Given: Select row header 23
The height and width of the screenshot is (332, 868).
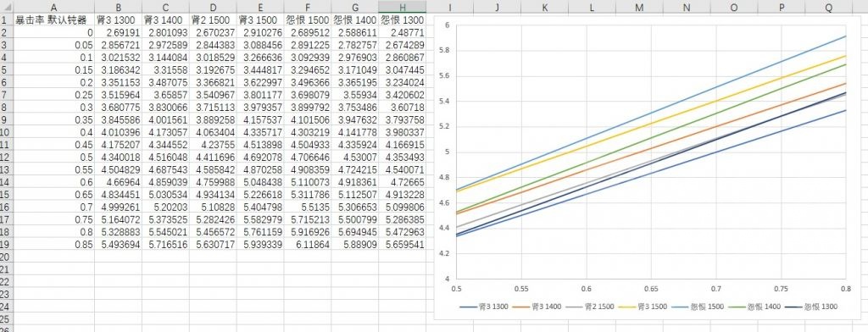Looking at the screenshot, I should coord(6,294).
